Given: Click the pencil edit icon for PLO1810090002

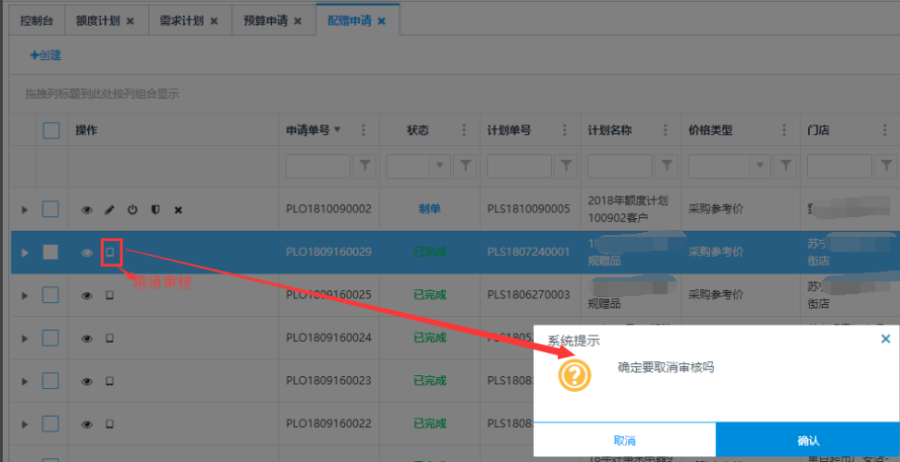Looking at the screenshot, I should (109, 210).
